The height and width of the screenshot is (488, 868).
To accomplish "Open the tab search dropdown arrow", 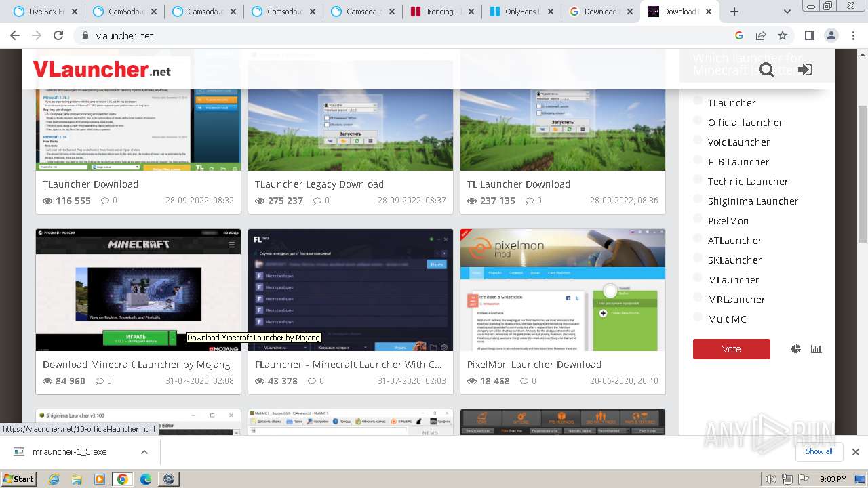I will point(787,12).
